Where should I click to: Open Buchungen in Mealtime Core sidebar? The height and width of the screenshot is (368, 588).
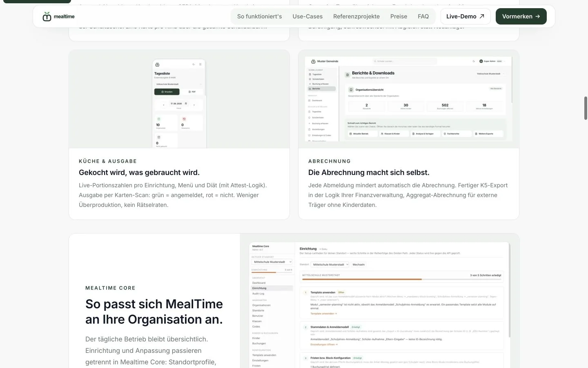259,343
